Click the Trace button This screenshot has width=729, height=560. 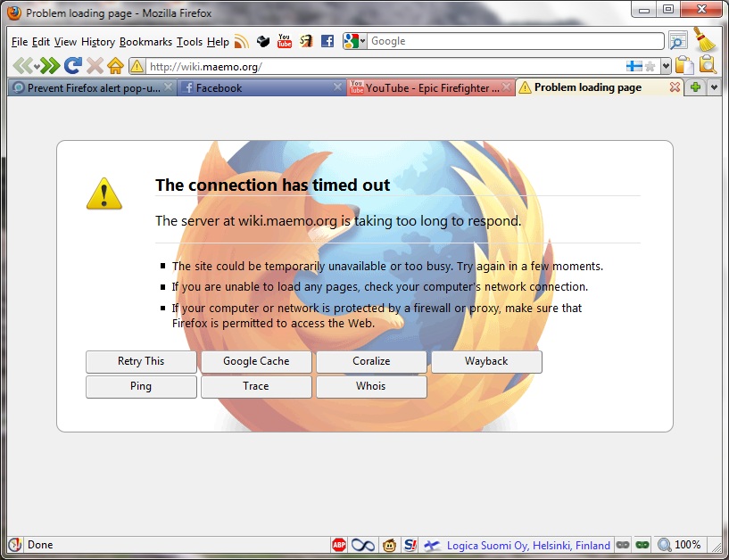pyautogui.click(x=256, y=387)
